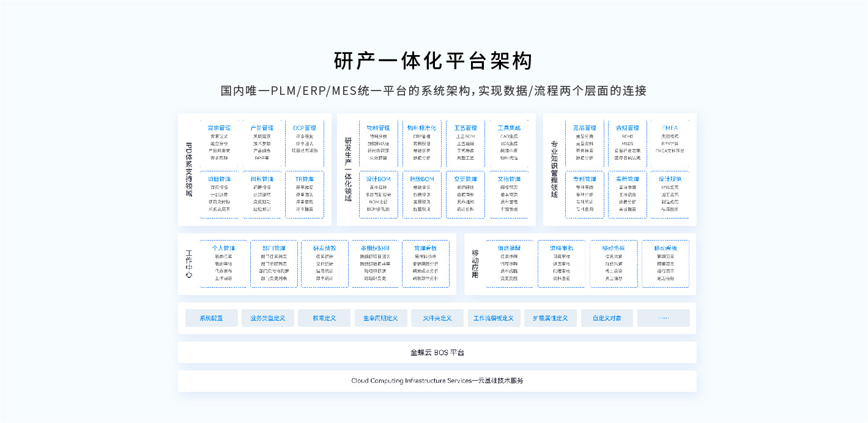Select the 管理看板 module heading

pyautogui.click(x=425, y=248)
